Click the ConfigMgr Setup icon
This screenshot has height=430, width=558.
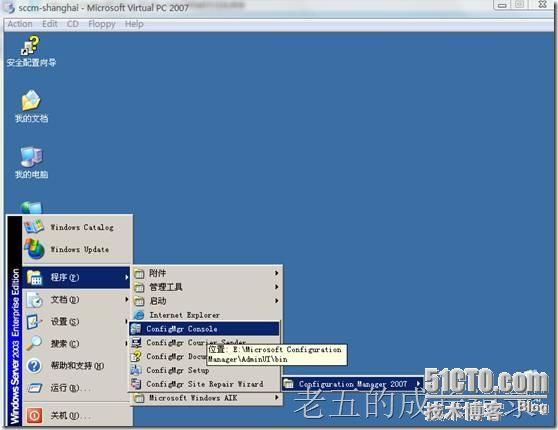(x=136, y=370)
